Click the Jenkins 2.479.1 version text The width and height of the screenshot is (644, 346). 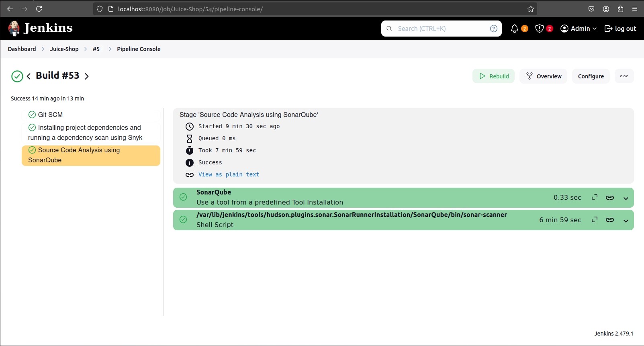click(613, 334)
